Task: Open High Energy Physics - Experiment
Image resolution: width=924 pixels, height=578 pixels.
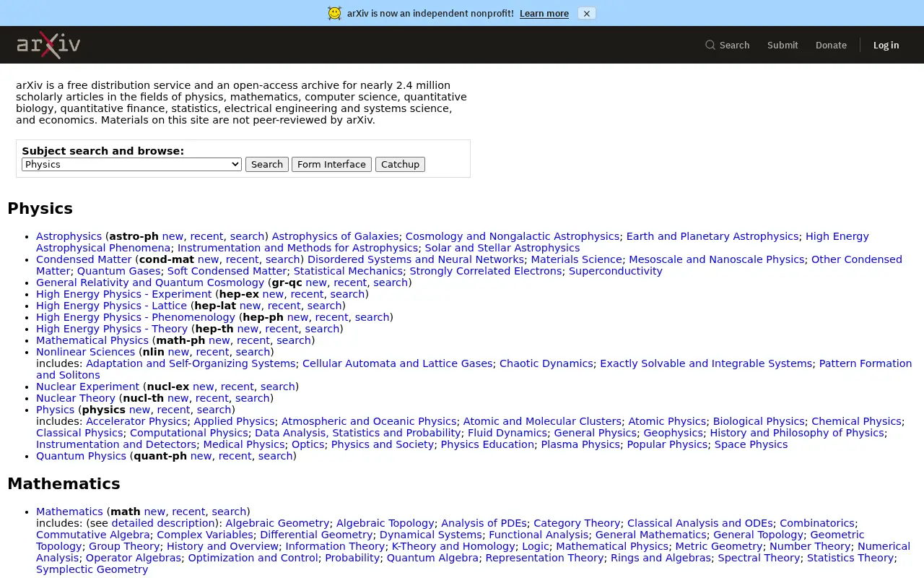Action: coord(123,294)
